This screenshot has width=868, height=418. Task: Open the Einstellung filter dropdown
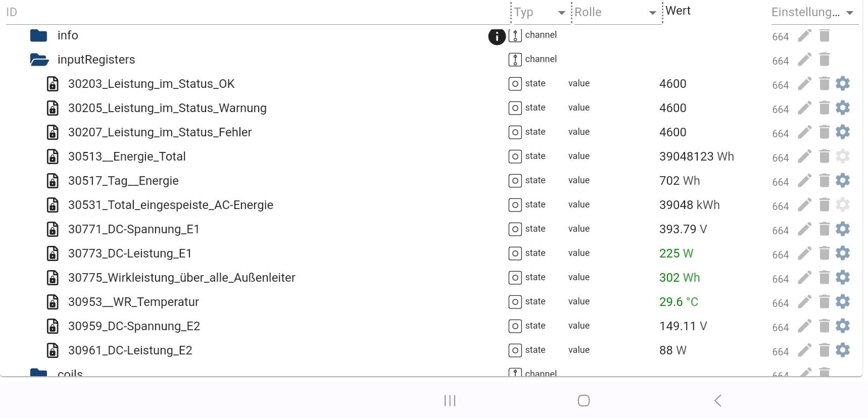[850, 13]
